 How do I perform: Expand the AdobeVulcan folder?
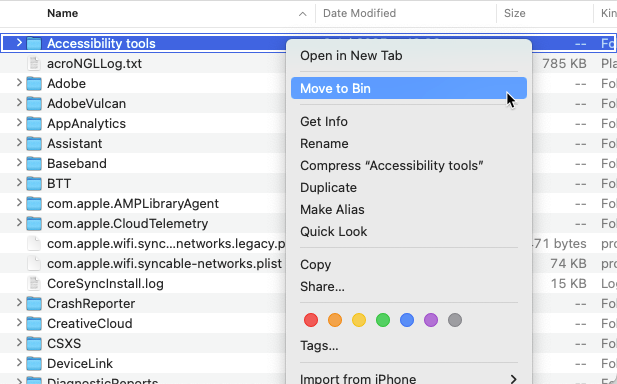click(19, 103)
